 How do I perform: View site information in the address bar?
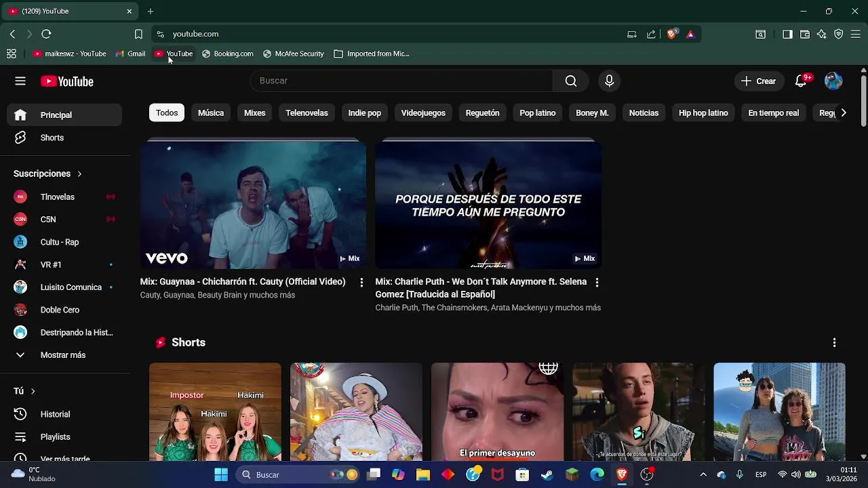[160, 34]
